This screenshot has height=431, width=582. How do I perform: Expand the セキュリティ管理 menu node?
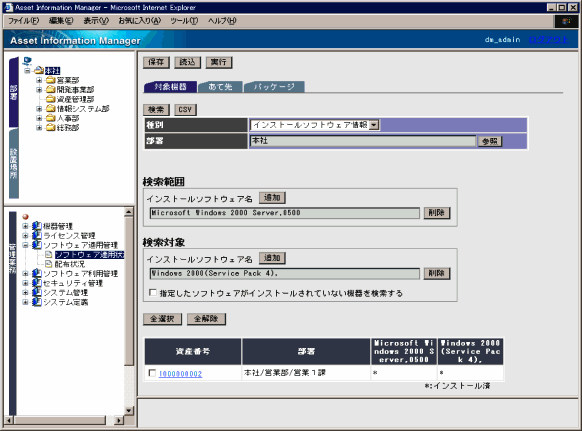25,283
